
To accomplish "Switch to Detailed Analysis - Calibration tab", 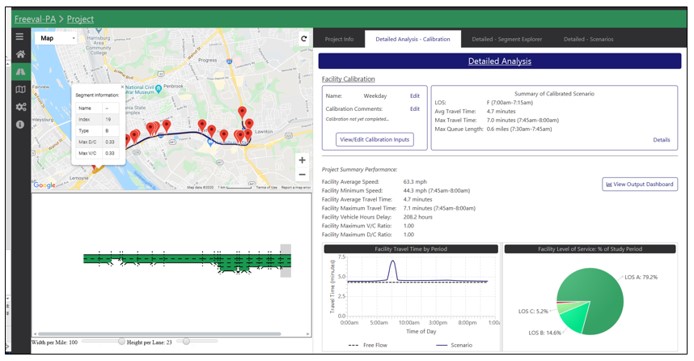I will 413,39.
